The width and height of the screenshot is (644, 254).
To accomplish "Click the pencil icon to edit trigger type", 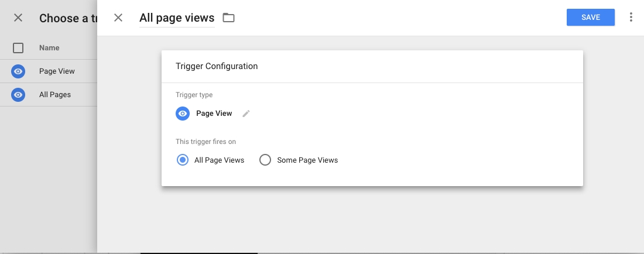I will tap(246, 114).
